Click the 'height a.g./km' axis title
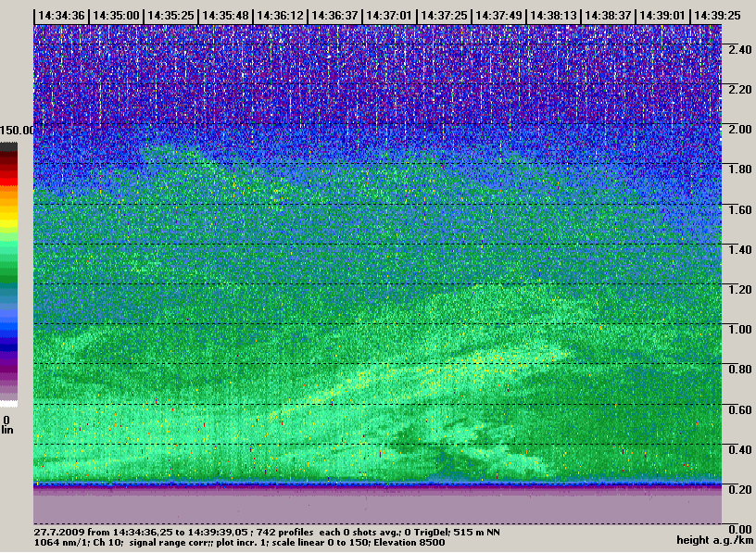The height and width of the screenshot is (553, 756). click(x=714, y=540)
